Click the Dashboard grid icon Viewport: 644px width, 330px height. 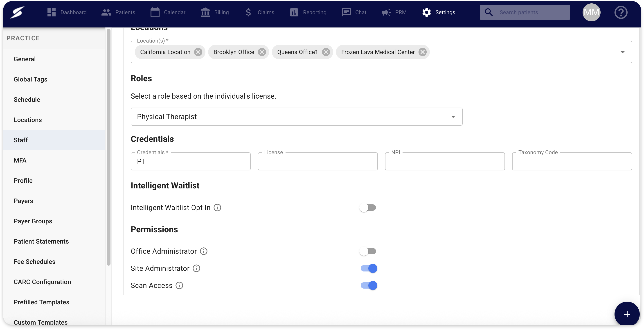point(51,12)
